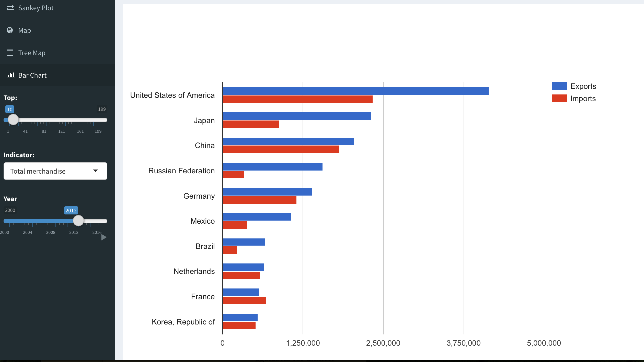Click the Year slider handle at 2012
The height and width of the screenshot is (362, 644).
[x=78, y=221]
